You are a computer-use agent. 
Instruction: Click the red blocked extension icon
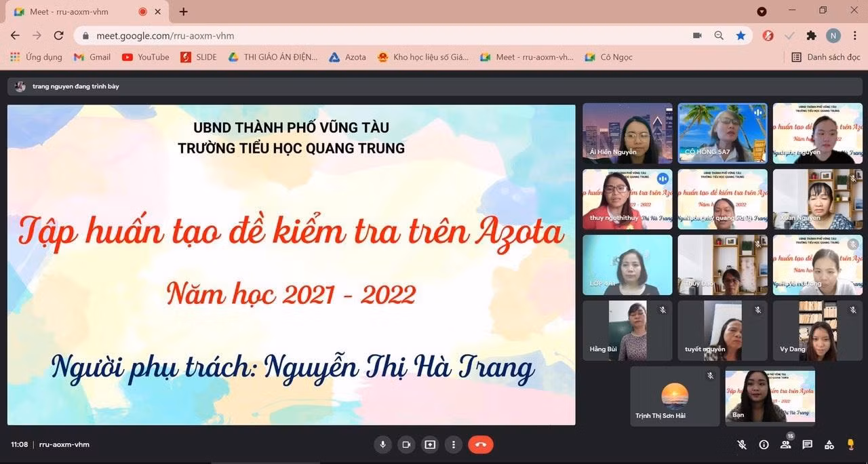(768, 35)
